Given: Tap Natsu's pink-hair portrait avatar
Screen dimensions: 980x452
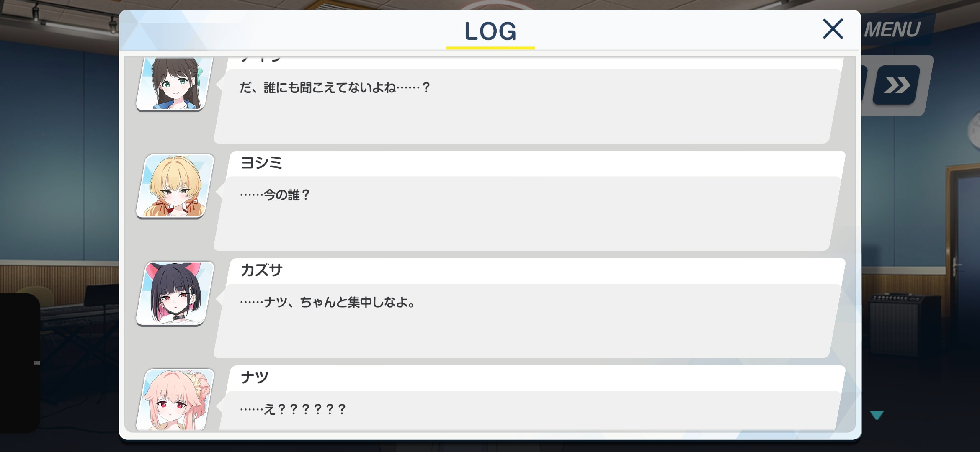Looking at the screenshot, I should pyautogui.click(x=175, y=400).
